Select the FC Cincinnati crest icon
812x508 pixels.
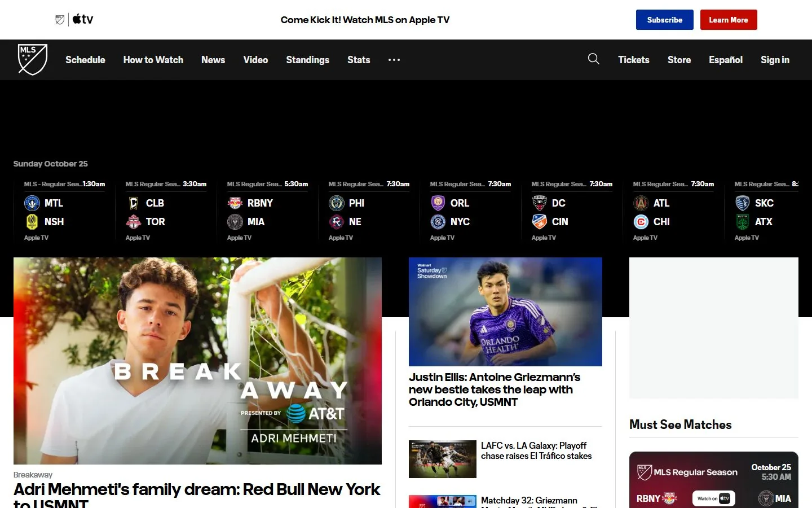[540, 222]
